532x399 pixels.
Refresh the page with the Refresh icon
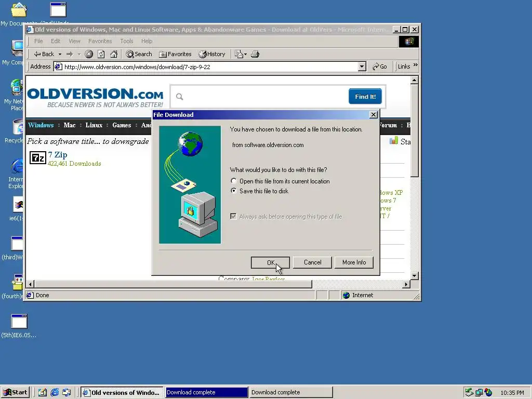click(101, 54)
